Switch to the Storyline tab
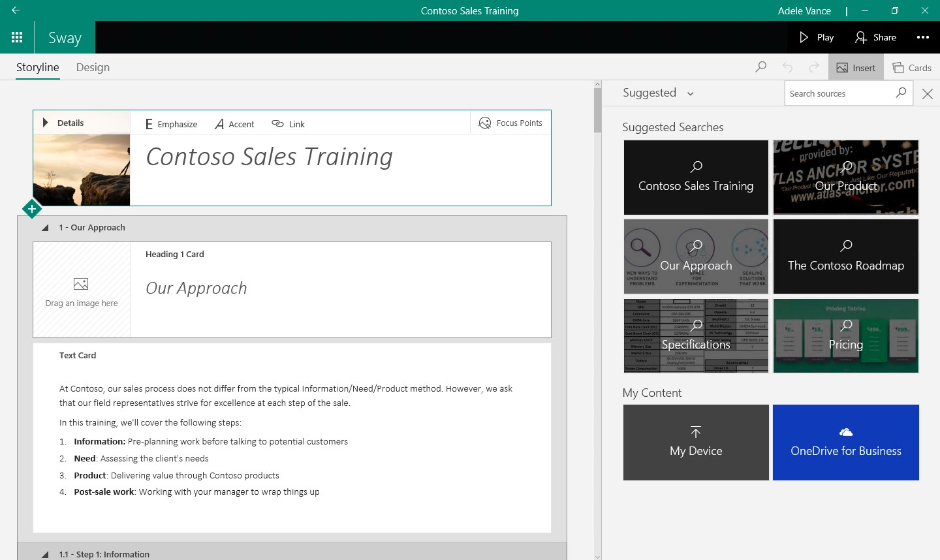Image resolution: width=940 pixels, height=560 pixels. click(37, 67)
